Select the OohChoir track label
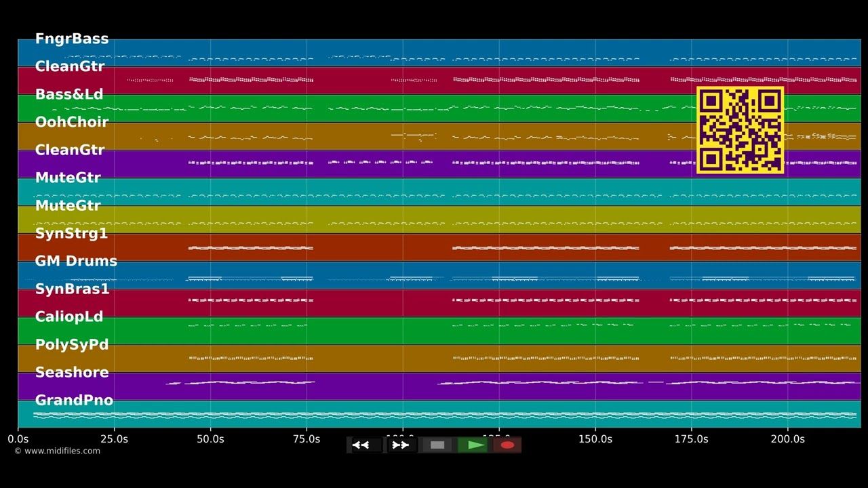 72,122
